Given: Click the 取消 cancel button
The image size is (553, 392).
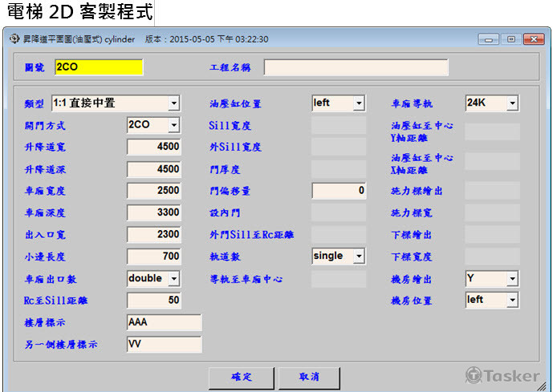Looking at the screenshot, I should (309, 378).
